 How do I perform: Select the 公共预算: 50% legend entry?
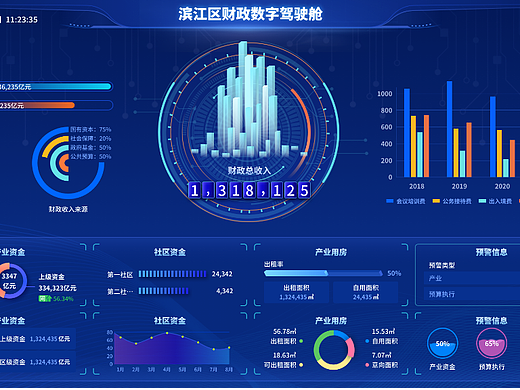point(90,156)
